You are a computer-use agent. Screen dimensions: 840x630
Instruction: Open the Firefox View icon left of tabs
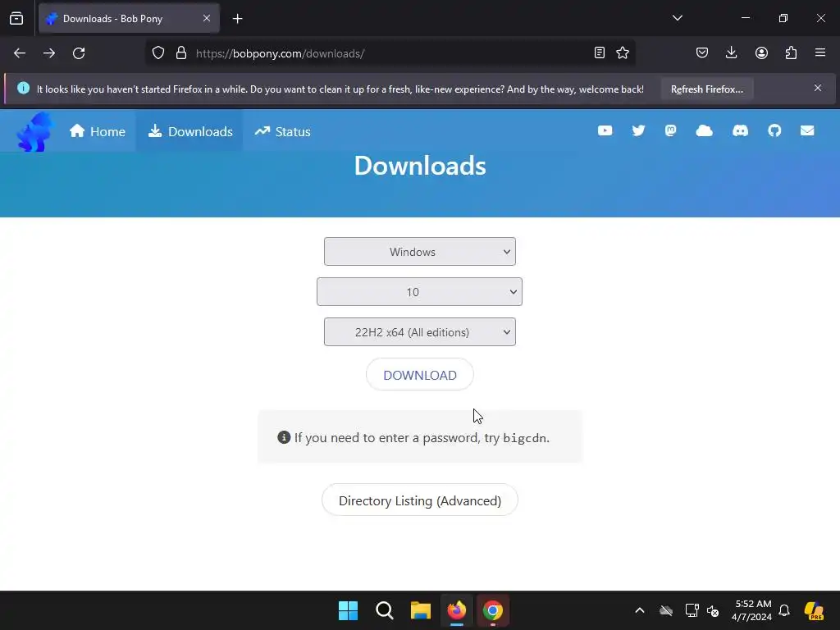(x=16, y=18)
